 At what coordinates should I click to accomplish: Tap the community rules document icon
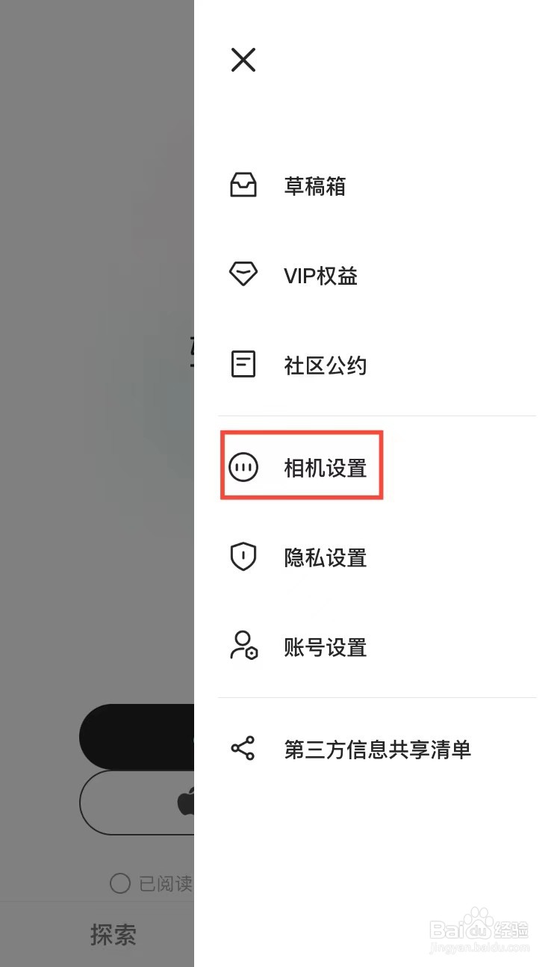click(243, 365)
